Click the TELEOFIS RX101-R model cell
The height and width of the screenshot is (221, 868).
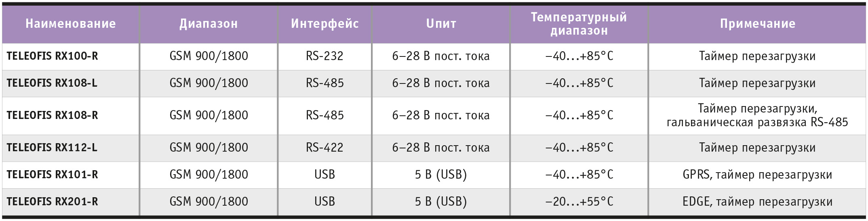click(52, 175)
